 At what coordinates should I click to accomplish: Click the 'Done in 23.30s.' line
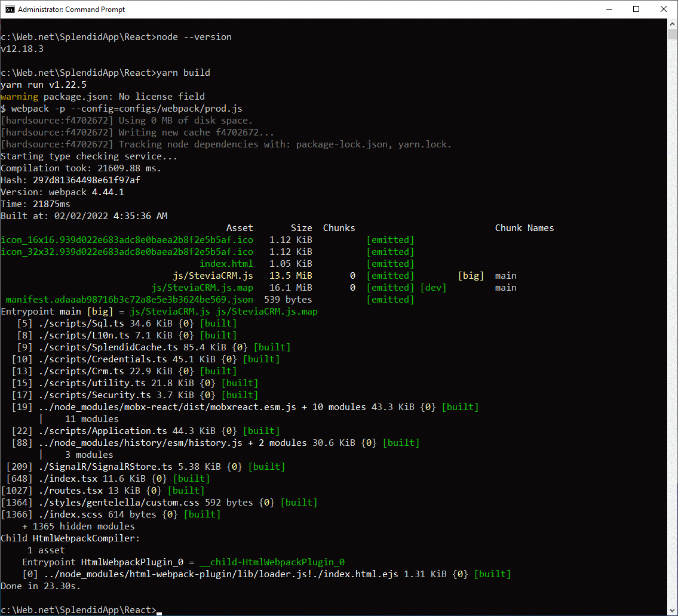tap(41, 586)
